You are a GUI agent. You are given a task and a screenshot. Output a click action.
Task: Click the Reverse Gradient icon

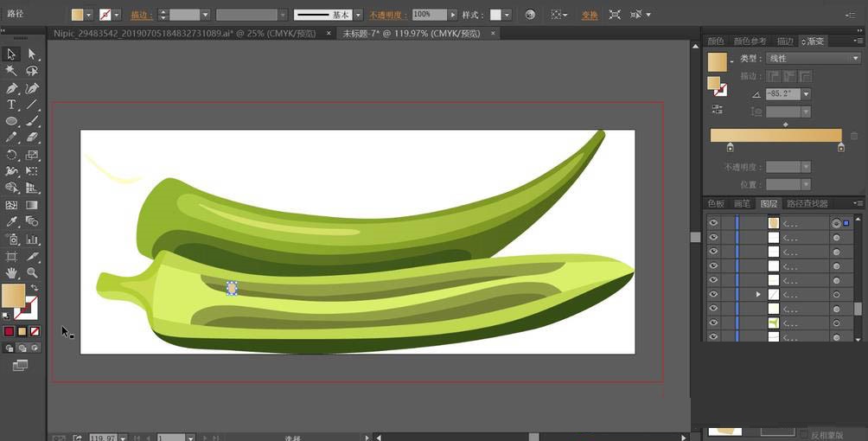tap(718, 109)
